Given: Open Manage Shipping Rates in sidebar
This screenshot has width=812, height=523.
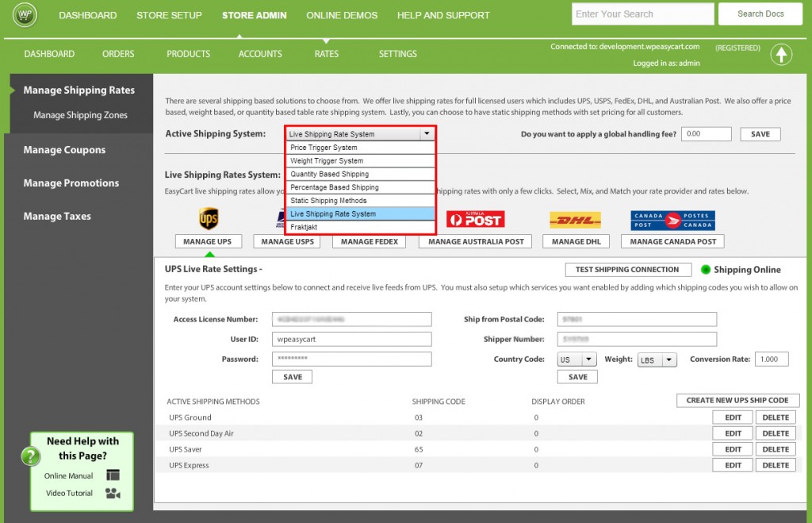Looking at the screenshot, I should pyautogui.click(x=79, y=90).
